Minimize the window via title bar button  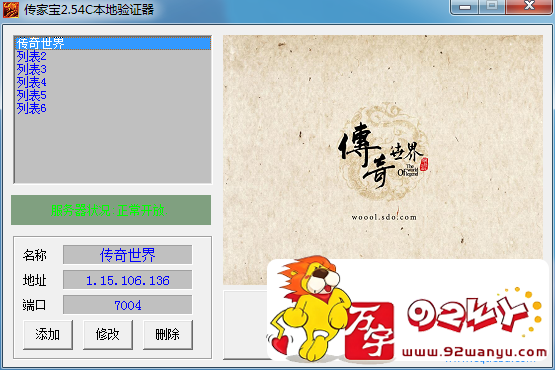[x=465, y=6]
